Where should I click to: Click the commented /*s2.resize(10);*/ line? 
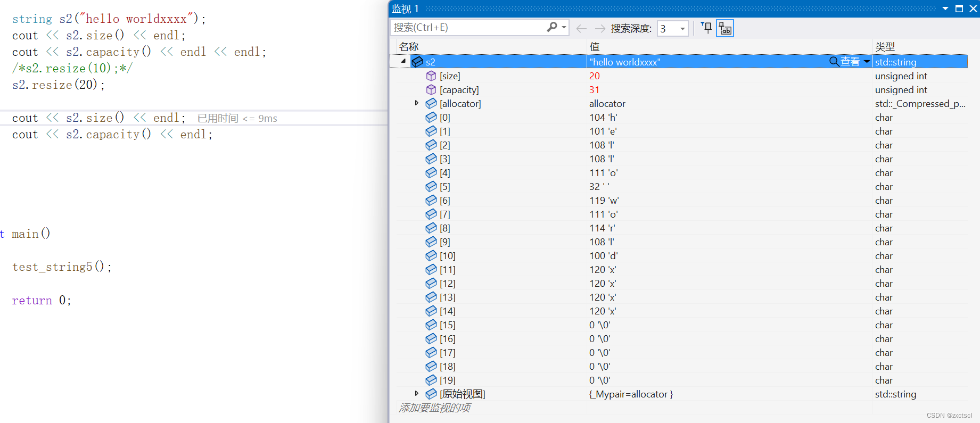tap(72, 68)
